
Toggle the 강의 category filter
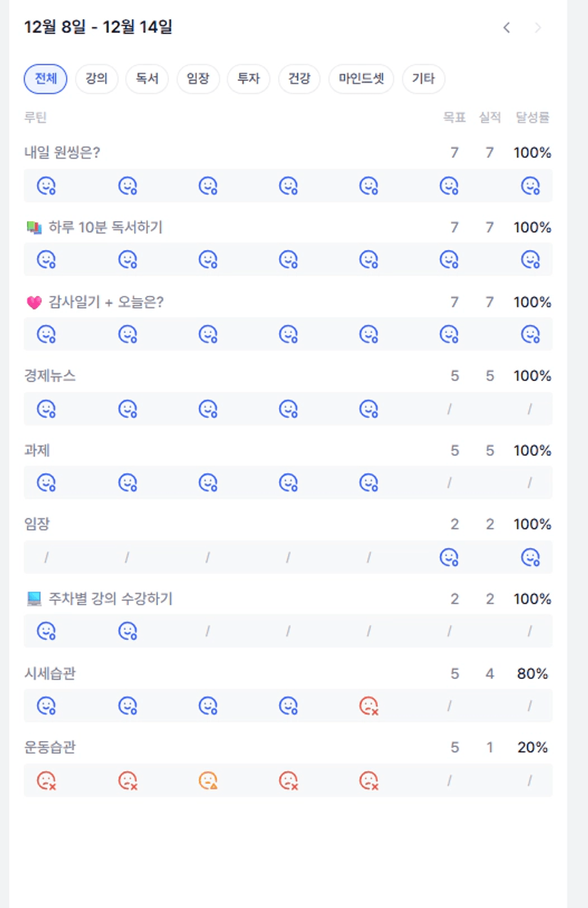pos(96,79)
